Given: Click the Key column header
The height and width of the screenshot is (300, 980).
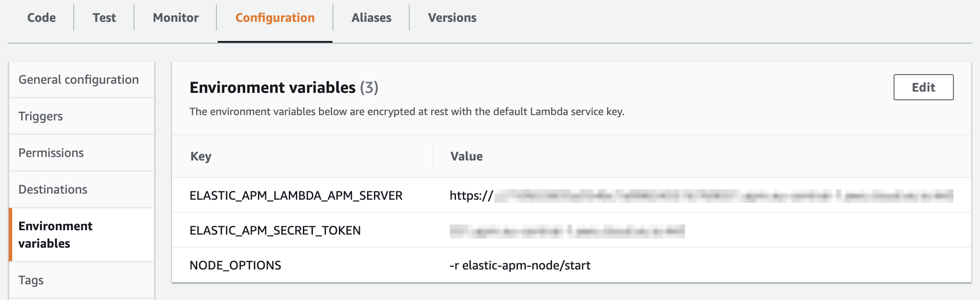Looking at the screenshot, I should (200, 156).
